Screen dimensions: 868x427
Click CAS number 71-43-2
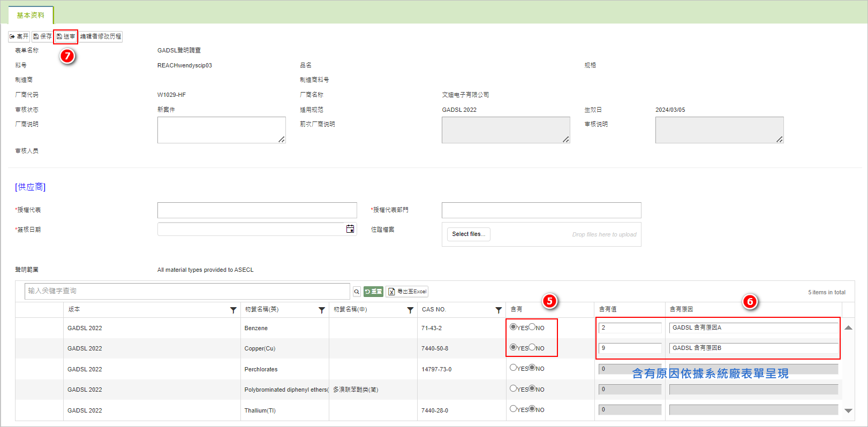pyautogui.click(x=432, y=328)
